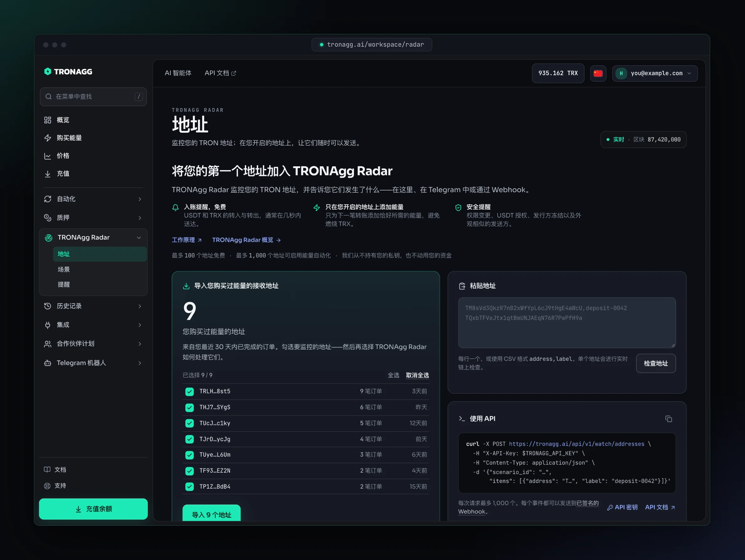The height and width of the screenshot is (560, 745).
Task: Click the API 密钥 key link
Action: 622,507
